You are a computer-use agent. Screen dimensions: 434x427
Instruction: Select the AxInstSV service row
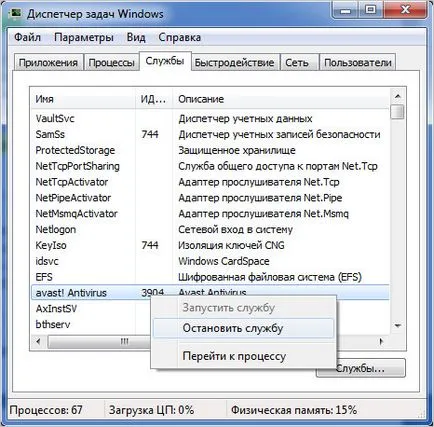click(91, 309)
